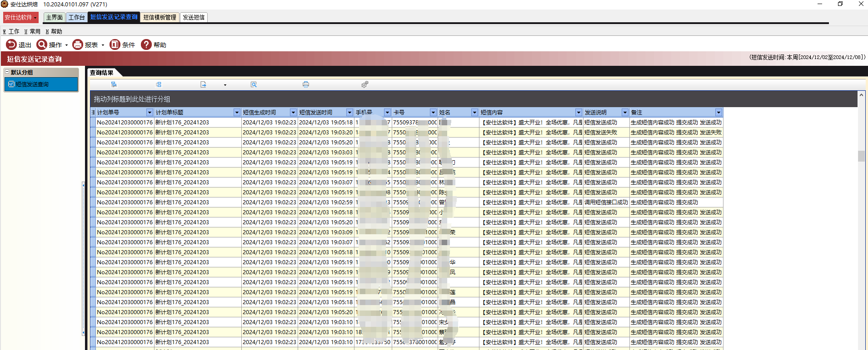Switch to the 发送短信 tab
This screenshot has height=350, width=868.
click(x=194, y=17)
